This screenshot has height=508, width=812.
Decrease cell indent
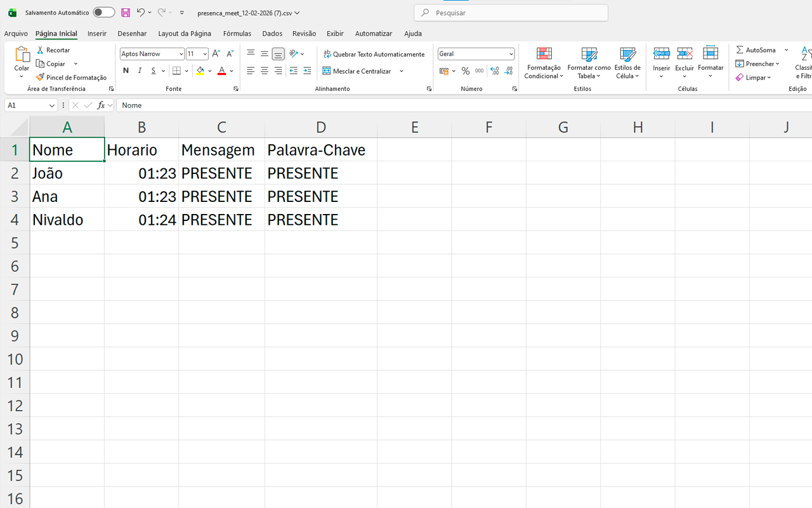293,71
